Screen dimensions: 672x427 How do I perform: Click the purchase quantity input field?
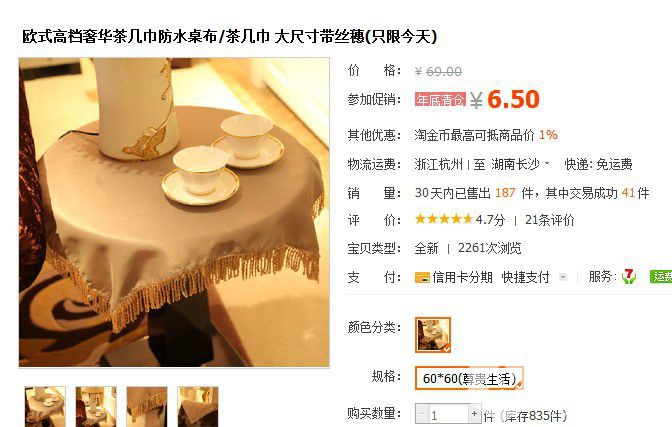[x=448, y=414]
